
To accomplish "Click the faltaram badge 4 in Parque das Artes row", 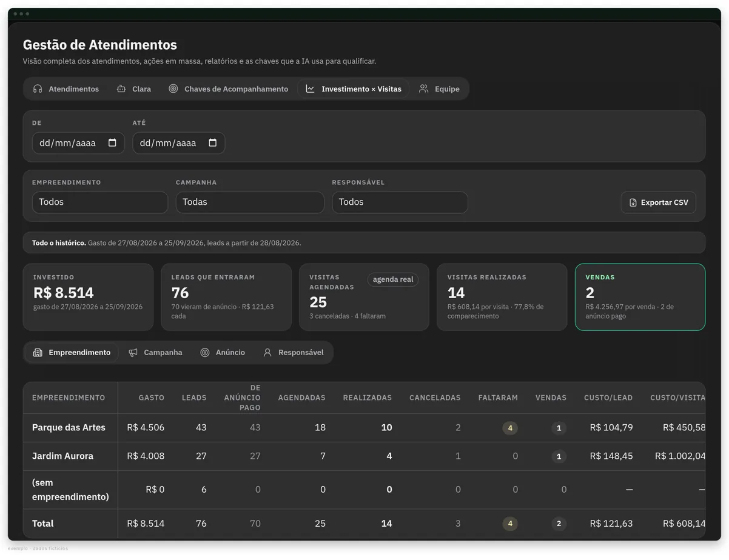I will click(x=510, y=428).
